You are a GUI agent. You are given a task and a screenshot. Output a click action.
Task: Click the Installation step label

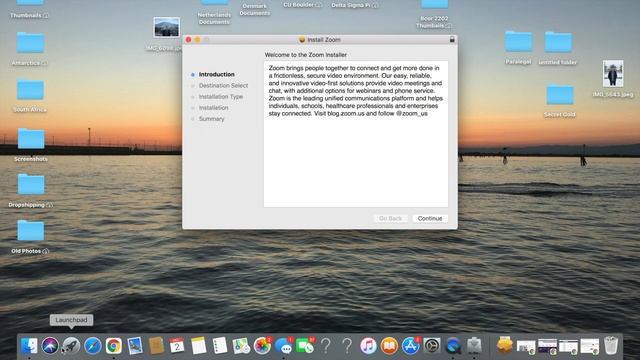[x=213, y=107]
